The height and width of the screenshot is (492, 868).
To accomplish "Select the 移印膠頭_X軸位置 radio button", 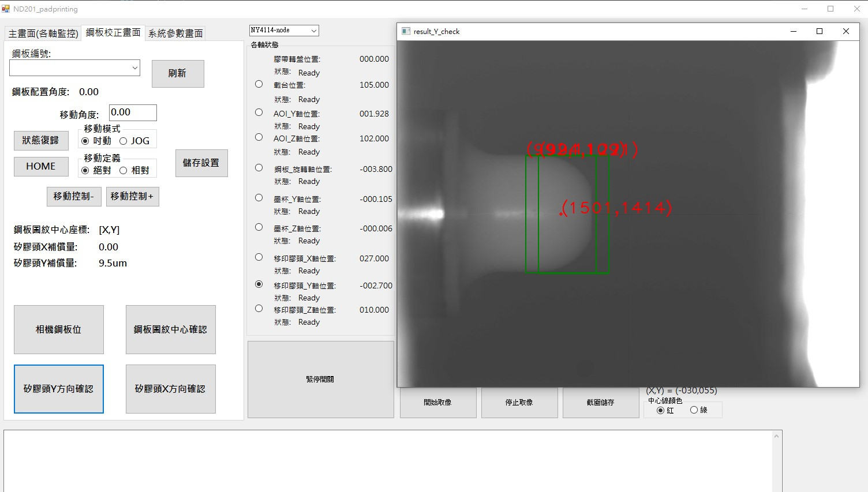I will (x=259, y=257).
